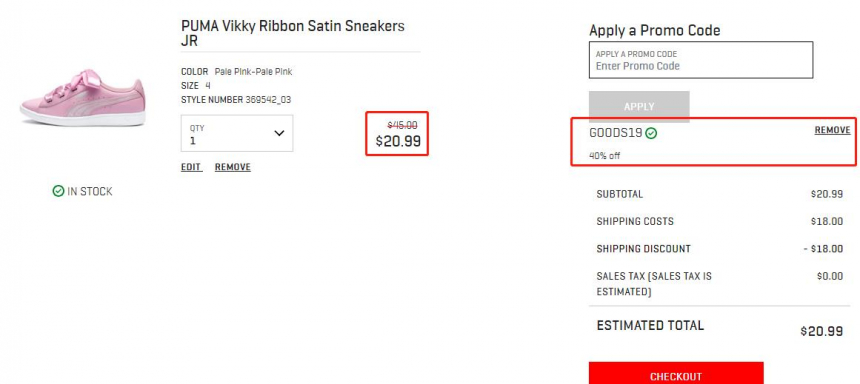Click the green In Stock checkmark icon

(x=58, y=191)
